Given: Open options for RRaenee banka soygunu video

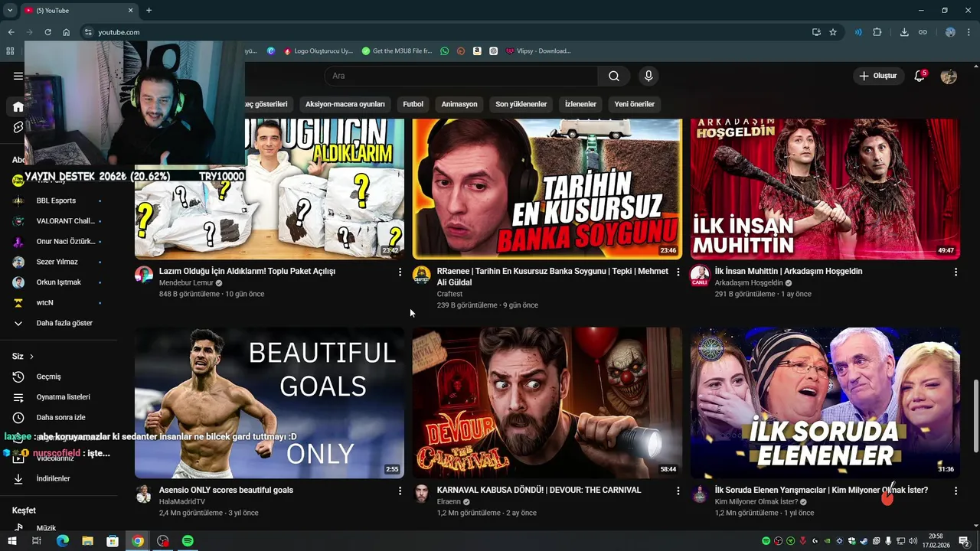Looking at the screenshot, I should [x=678, y=272].
